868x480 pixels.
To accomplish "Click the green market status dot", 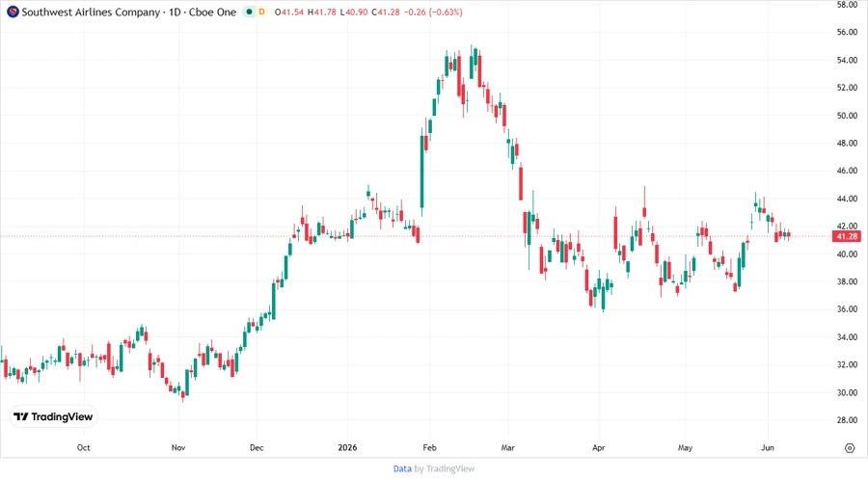I will 250,12.
